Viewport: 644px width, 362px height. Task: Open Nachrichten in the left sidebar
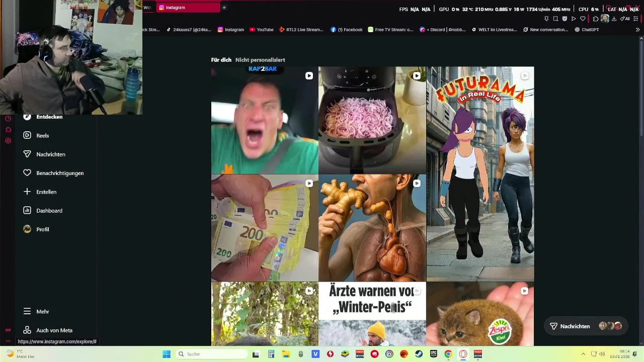(44, 154)
